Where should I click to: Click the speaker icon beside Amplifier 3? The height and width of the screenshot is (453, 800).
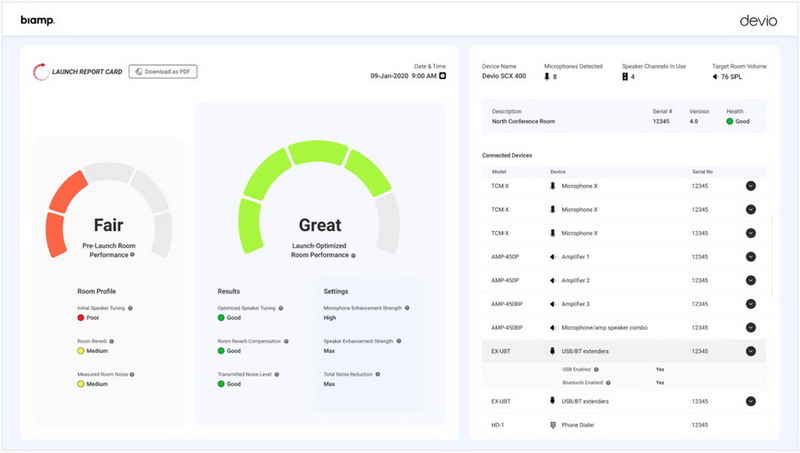(553, 304)
